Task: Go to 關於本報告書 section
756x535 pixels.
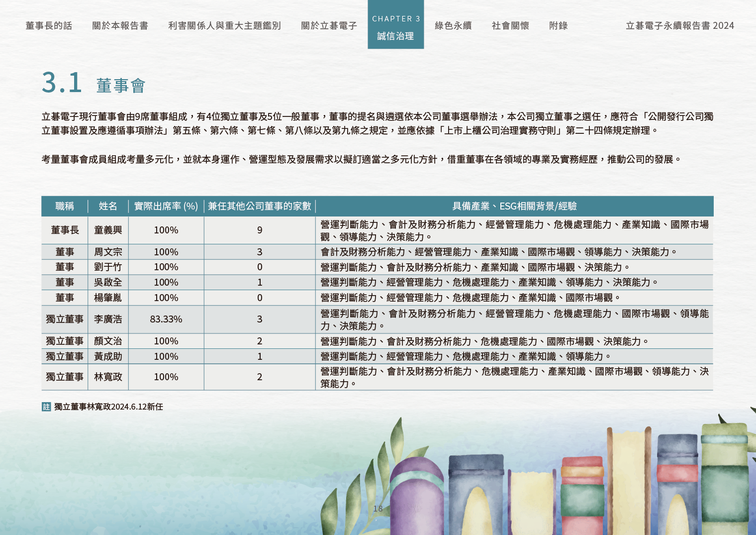Action: click(120, 25)
